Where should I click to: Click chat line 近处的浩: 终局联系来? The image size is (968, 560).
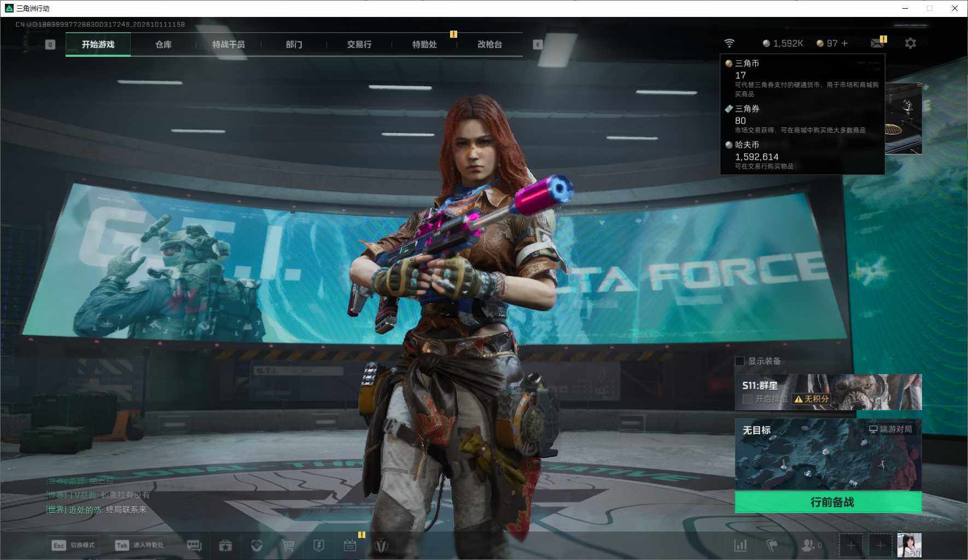coord(96,510)
